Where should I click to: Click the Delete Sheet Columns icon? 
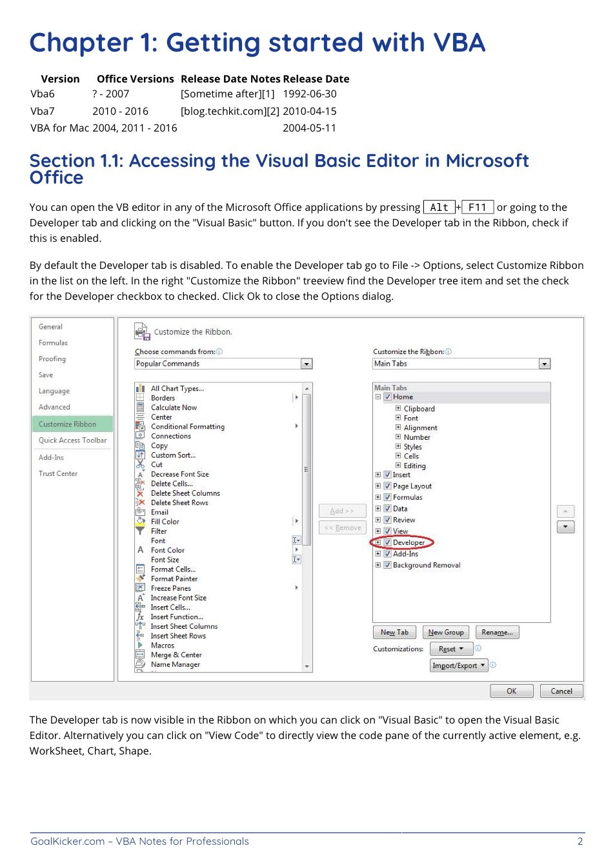coord(140,493)
